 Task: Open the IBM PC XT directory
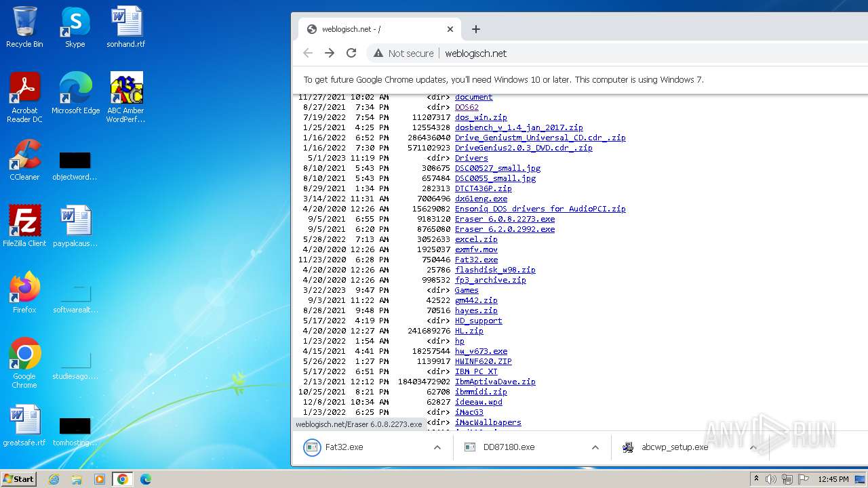(476, 371)
